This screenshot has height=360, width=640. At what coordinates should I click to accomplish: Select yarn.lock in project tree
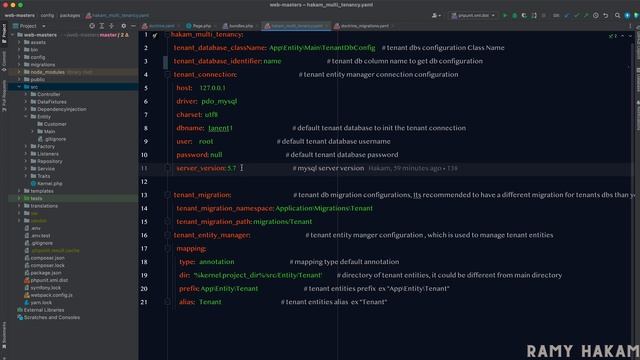coord(38,302)
